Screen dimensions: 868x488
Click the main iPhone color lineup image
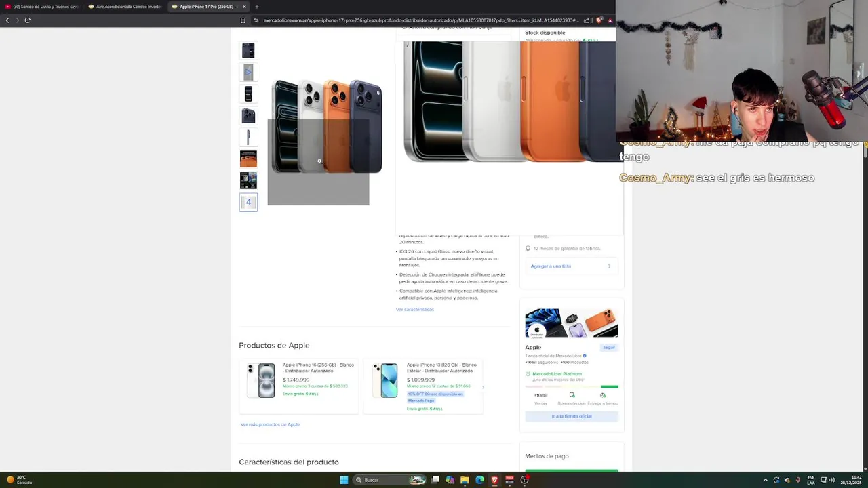[x=327, y=126]
